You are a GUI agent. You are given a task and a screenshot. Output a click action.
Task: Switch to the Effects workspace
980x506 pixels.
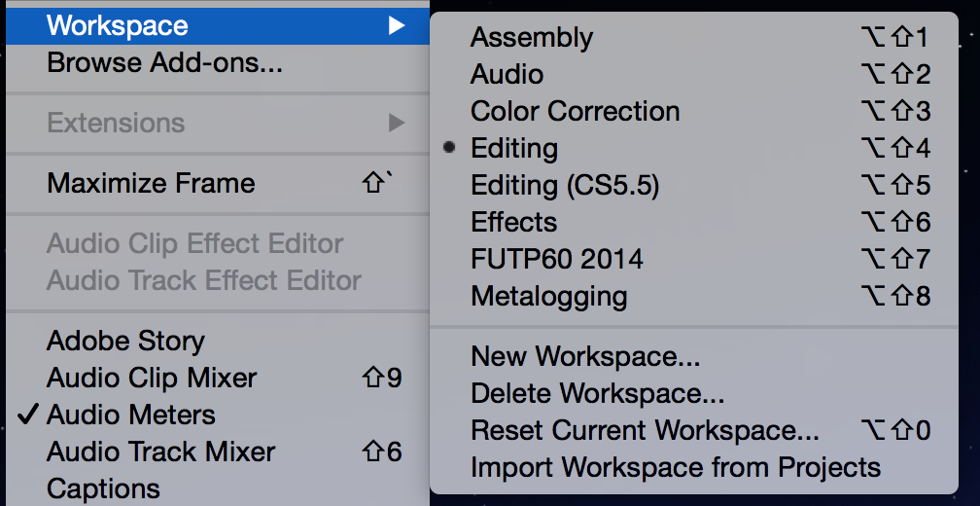tap(694, 222)
